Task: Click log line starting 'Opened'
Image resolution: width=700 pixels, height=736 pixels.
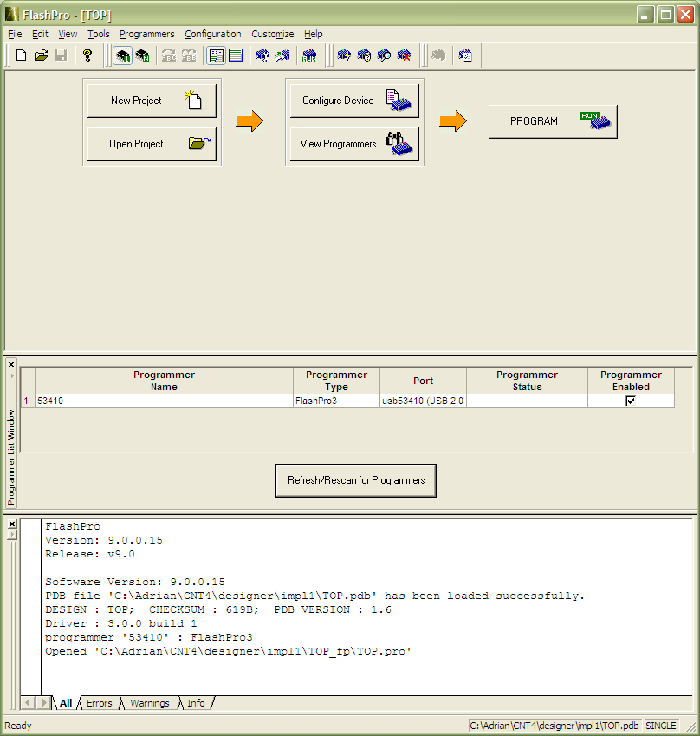Action: (x=228, y=651)
